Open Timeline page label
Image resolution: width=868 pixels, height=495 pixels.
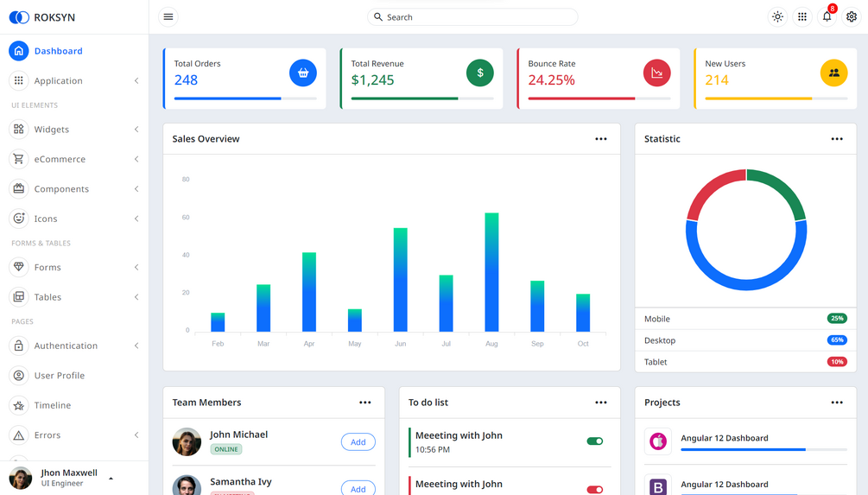pos(53,405)
